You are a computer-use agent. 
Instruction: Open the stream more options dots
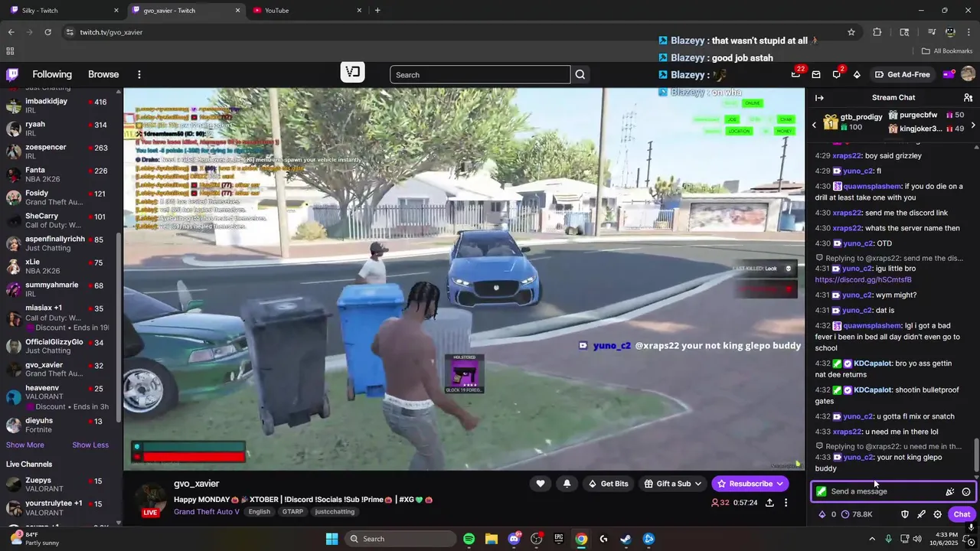click(x=786, y=503)
